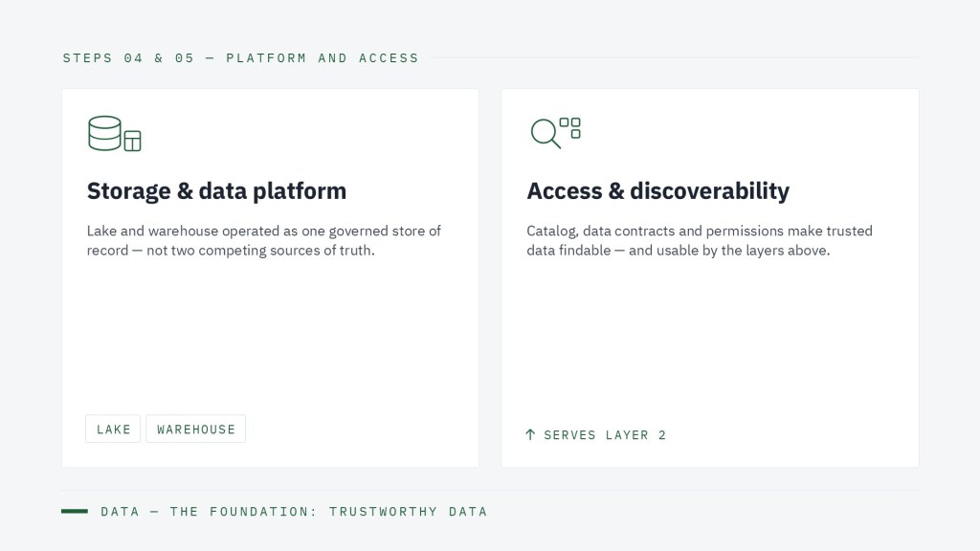This screenshot has width=980, height=551.
Task: Click the Storage & data platform heading
Action: [216, 191]
